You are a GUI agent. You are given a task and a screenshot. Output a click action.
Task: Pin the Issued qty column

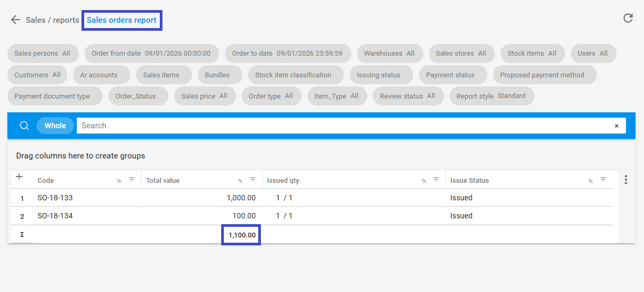point(424,181)
